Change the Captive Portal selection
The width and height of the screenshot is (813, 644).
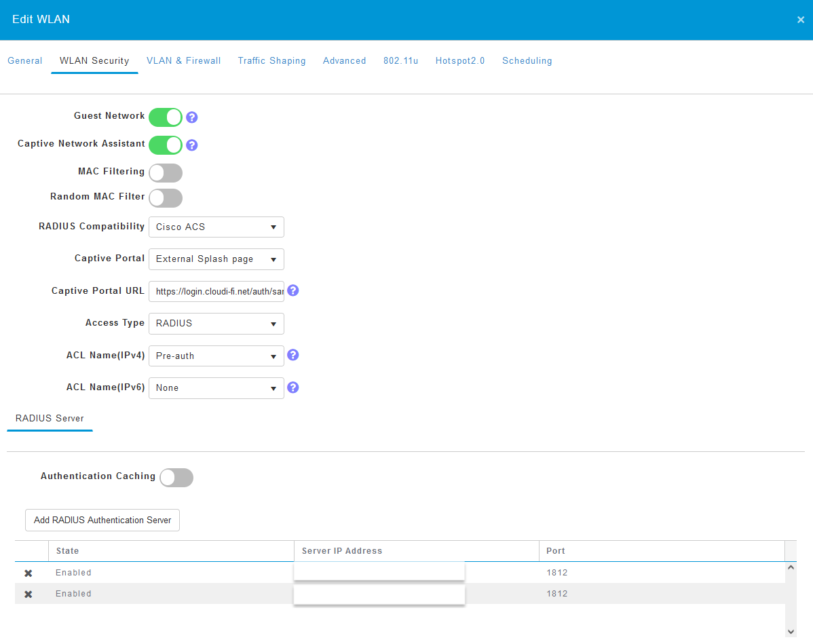[216, 259]
